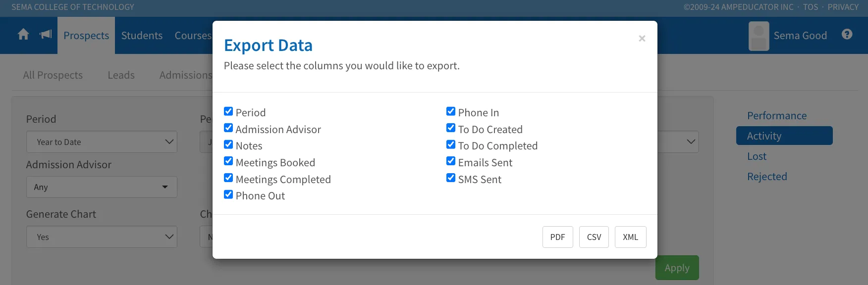
Task: Open the help question mark icon
Action: pos(847,34)
